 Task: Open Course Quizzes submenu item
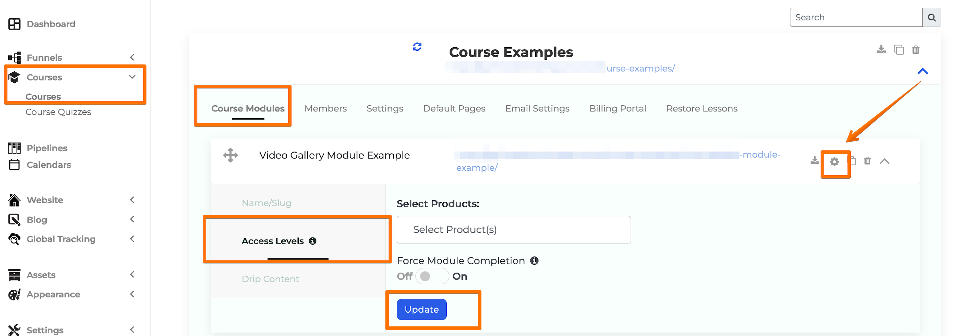58,112
